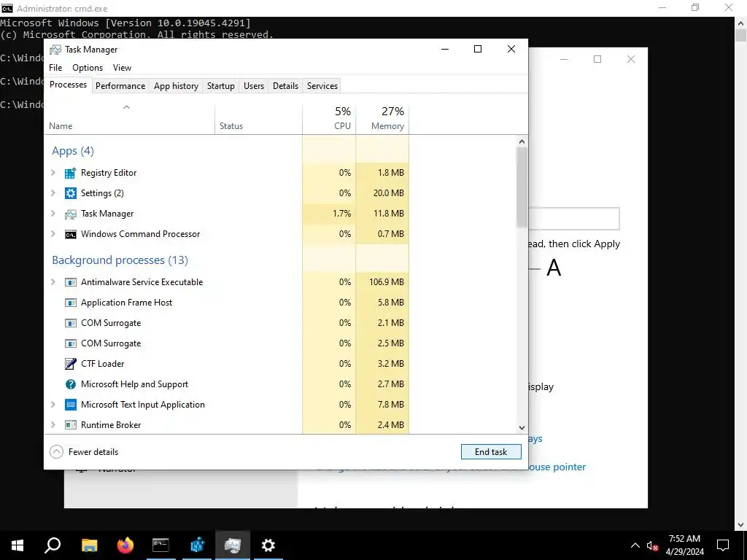Expand the Task Manager process row
Screen dimensions: 747x560
(x=53, y=214)
